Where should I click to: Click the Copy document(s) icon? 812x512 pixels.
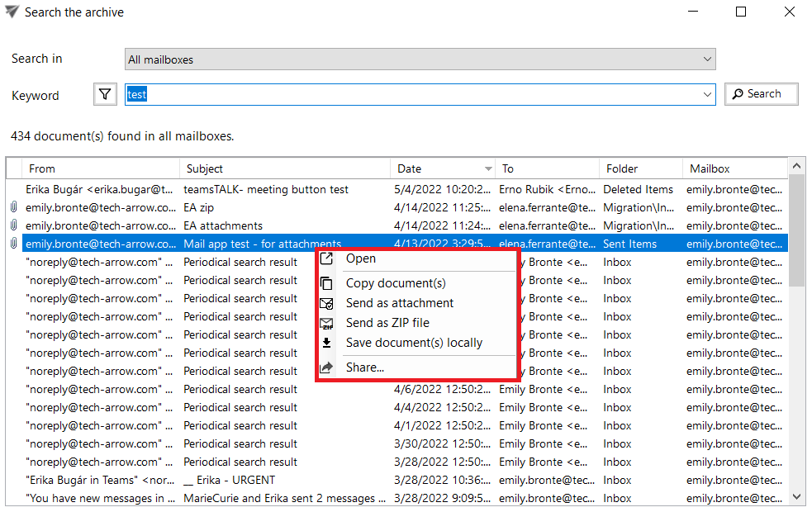(327, 283)
